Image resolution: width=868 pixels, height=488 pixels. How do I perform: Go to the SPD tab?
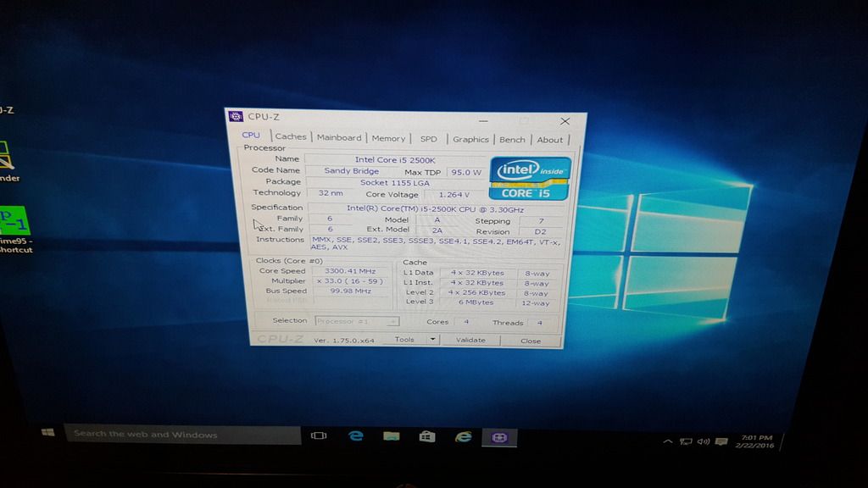pyautogui.click(x=428, y=139)
